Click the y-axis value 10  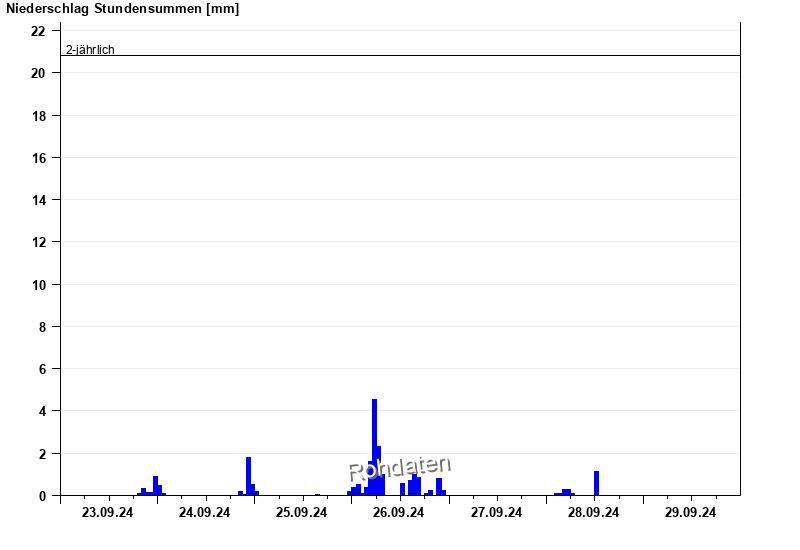tap(39, 285)
